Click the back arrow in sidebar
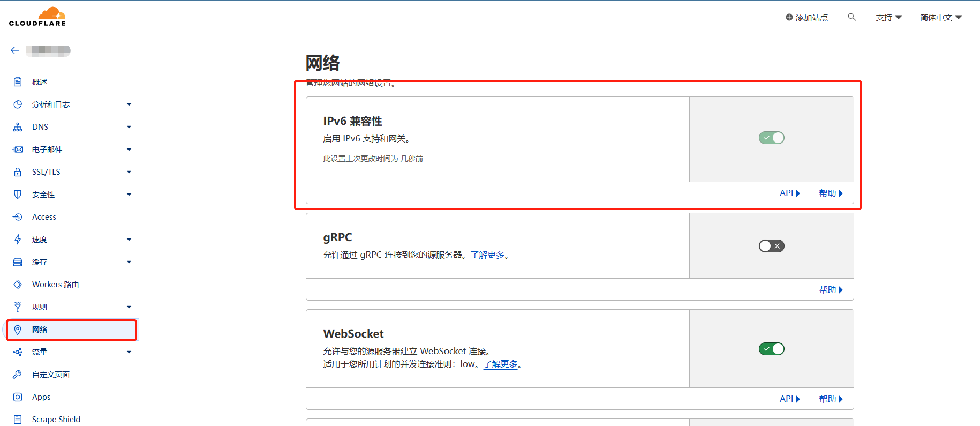 (x=15, y=50)
